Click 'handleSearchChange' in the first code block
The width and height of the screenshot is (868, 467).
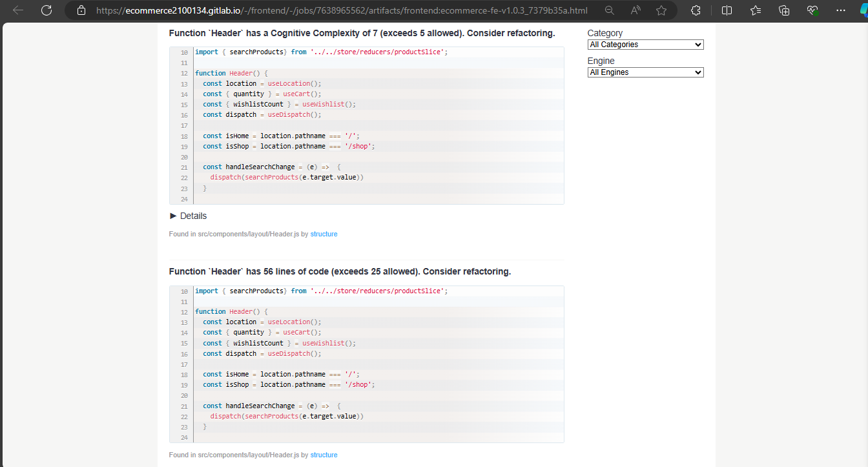pyautogui.click(x=260, y=167)
